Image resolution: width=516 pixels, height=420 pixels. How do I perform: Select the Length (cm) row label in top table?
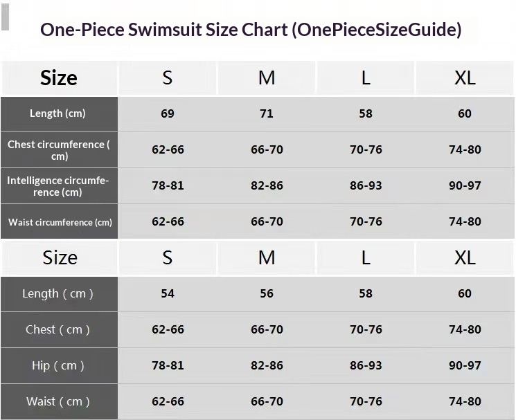(57, 113)
